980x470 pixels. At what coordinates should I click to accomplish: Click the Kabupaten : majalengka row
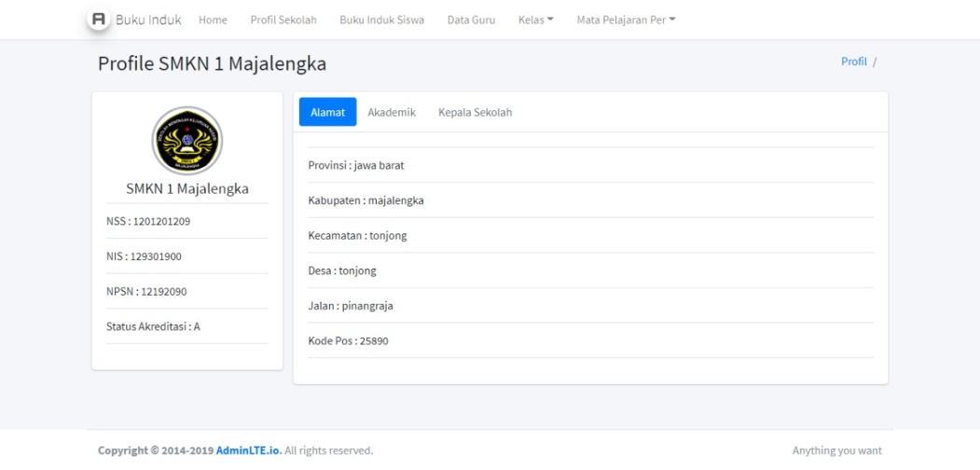(x=590, y=200)
